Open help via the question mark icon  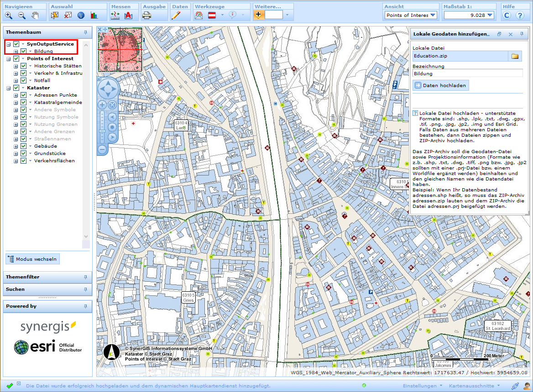click(x=519, y=15)
